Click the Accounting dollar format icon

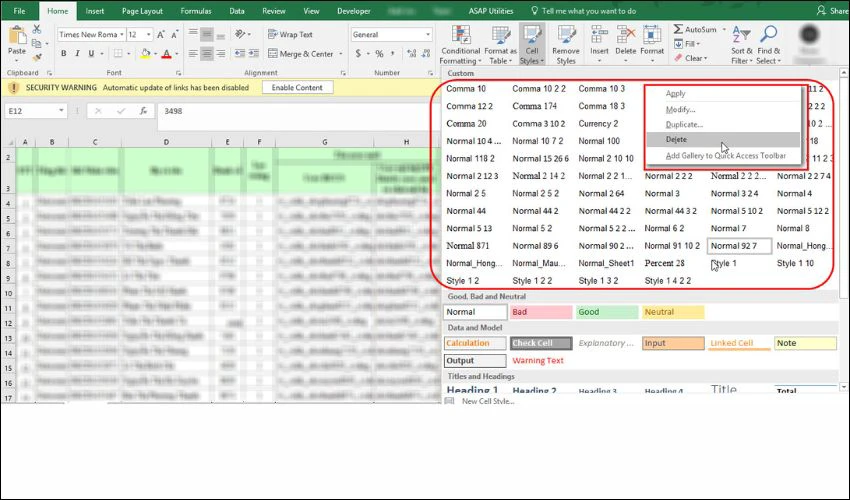click(358, 54)
